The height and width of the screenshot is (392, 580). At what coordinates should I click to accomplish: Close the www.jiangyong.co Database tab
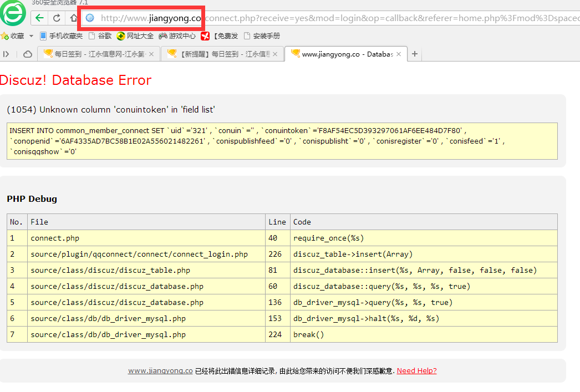point(398,54)
